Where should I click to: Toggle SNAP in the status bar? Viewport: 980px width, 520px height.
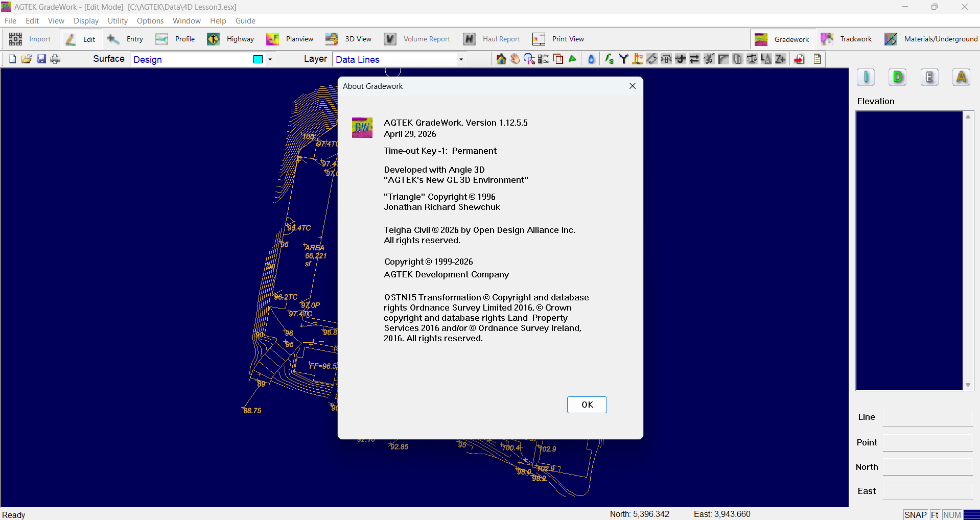(x=915, y=515)
